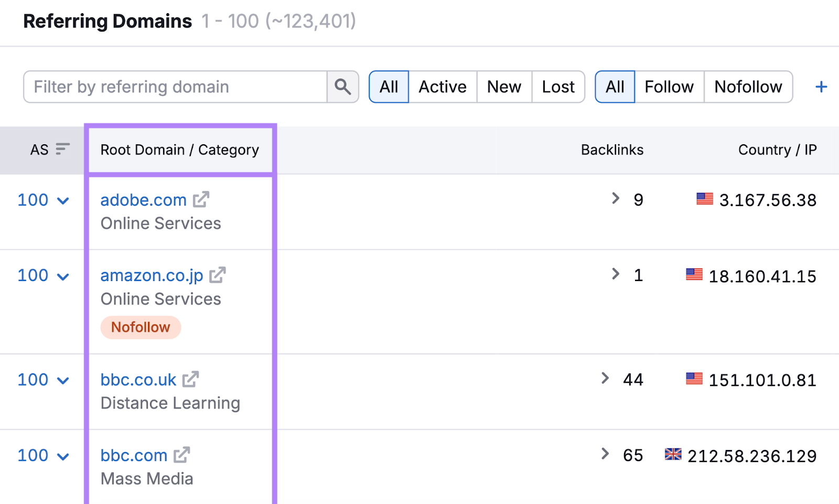
Task: Expand the 1 backlink of amazon.co.jp
Action: point(616,274)
